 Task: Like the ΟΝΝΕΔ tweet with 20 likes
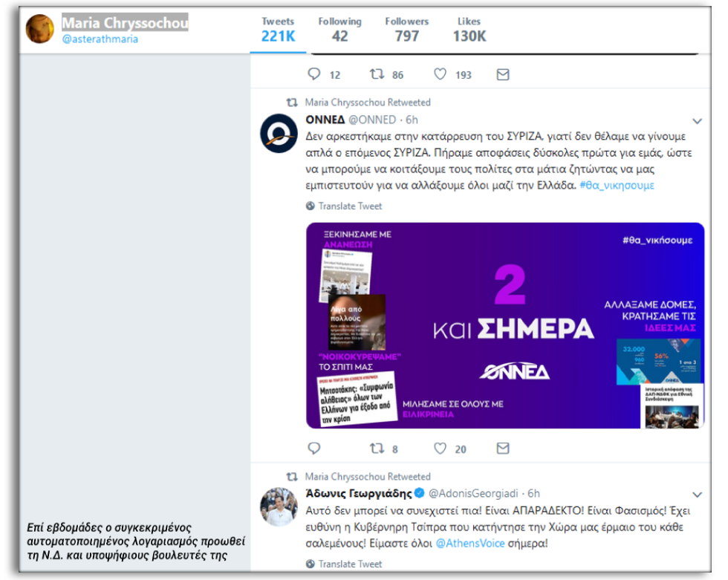click(440, 449)
